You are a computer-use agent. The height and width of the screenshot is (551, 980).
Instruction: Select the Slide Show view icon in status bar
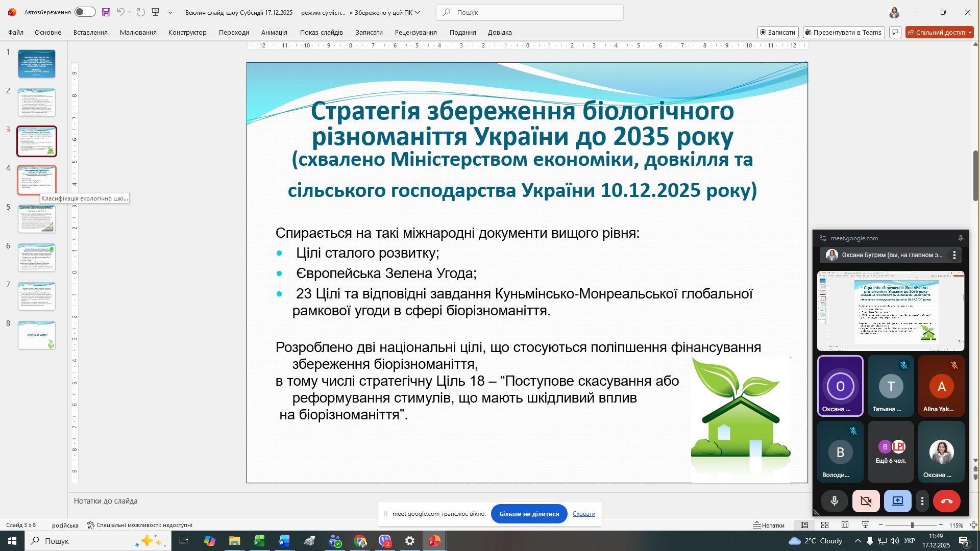pos(866,525)
